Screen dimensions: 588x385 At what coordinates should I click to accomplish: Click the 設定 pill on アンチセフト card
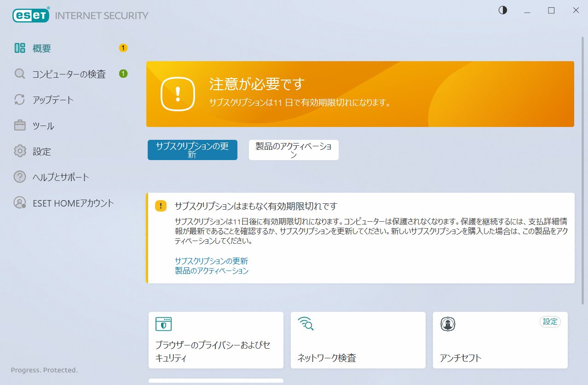tap(550, 322)
